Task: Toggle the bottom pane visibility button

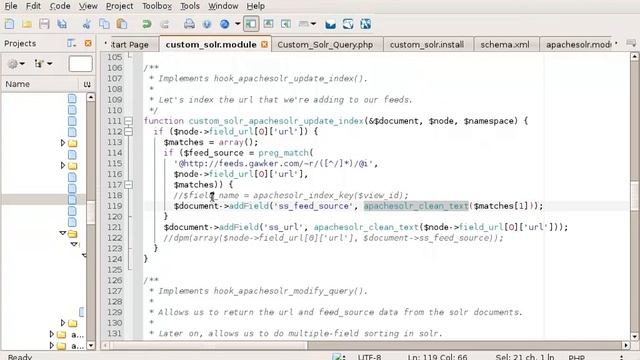Action: 268,24
